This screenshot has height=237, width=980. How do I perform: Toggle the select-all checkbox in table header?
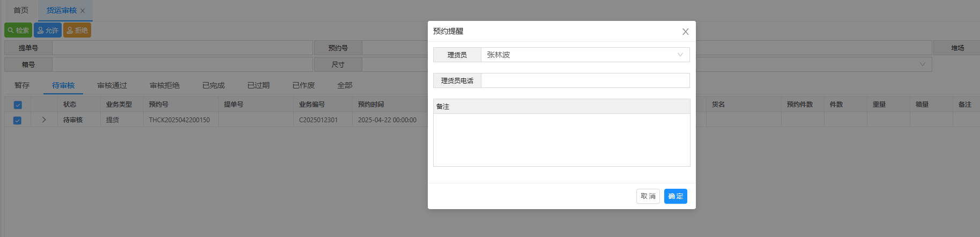18,105
